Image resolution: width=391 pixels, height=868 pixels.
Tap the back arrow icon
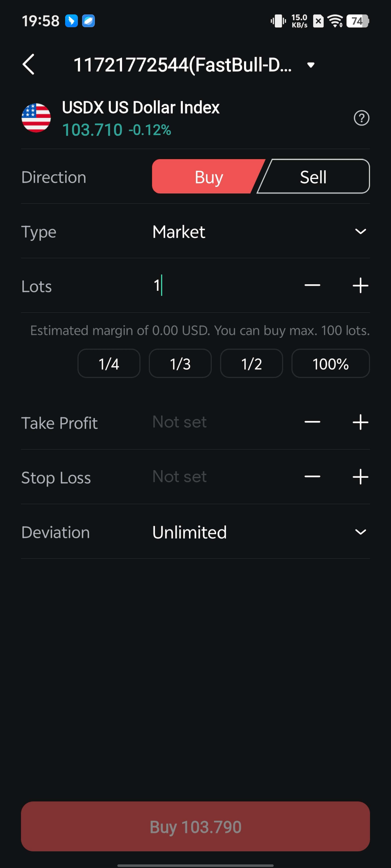(29, 64)
